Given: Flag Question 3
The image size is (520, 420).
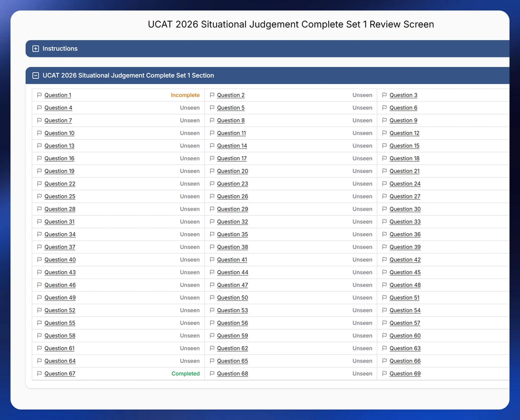Looking at the screenshot, I should tap(384, 95).
